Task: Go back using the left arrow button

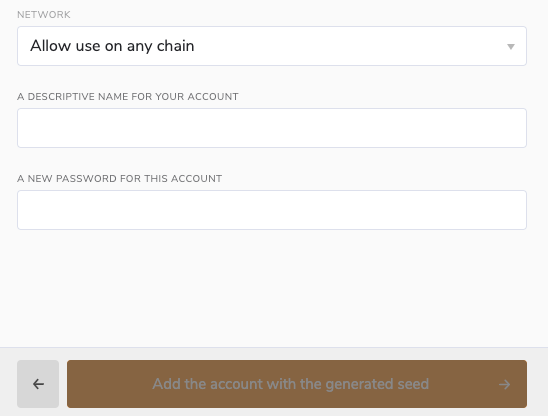Action: (38, 384)
